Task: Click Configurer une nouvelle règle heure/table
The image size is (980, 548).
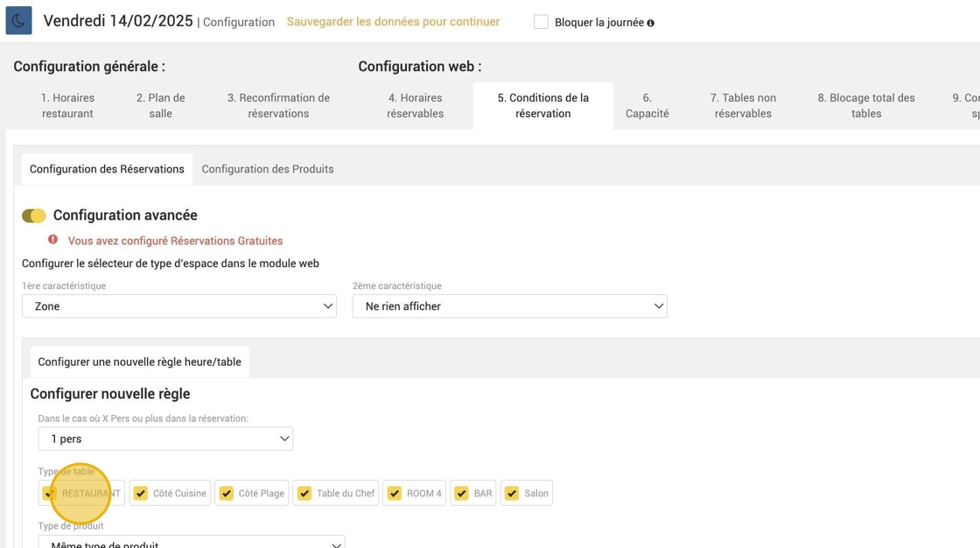Action: coord(139,362)
